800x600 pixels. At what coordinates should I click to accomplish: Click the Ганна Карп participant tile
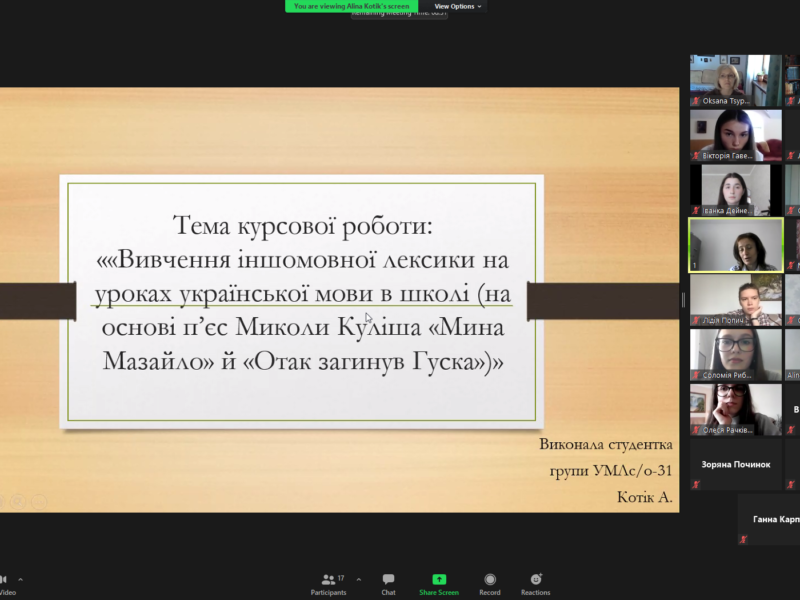pos(768,520)
